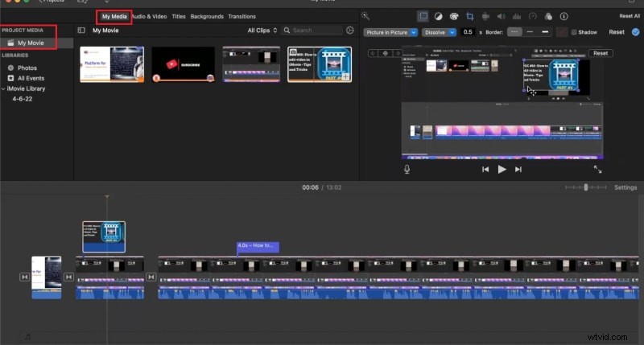The width and height of the screenshot is (644, 345).
Task: Switch to the Audio & Video tab
Action: click(x=149, y=16)
